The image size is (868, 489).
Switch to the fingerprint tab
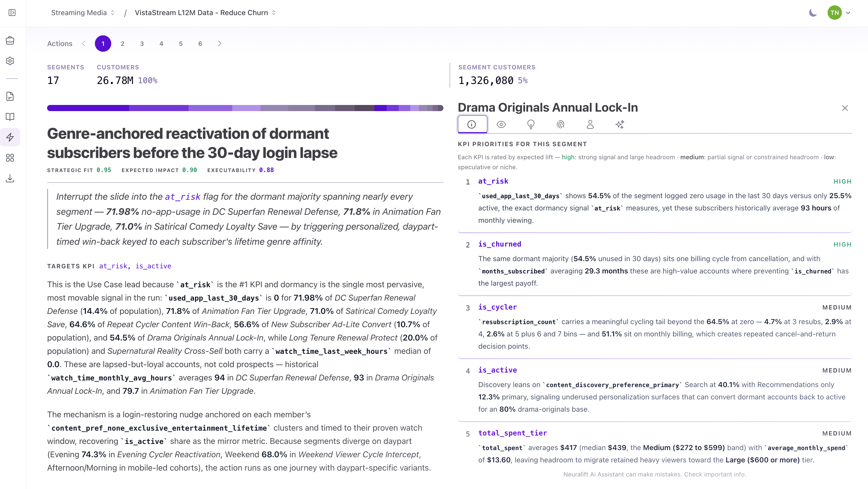(x=560, y=124)
